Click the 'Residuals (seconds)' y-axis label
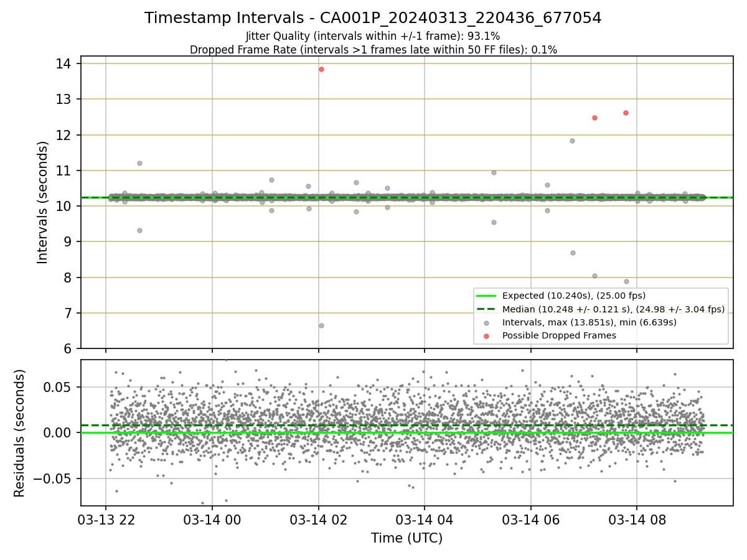Screen dimensions: 747x560 pos(19,433)
